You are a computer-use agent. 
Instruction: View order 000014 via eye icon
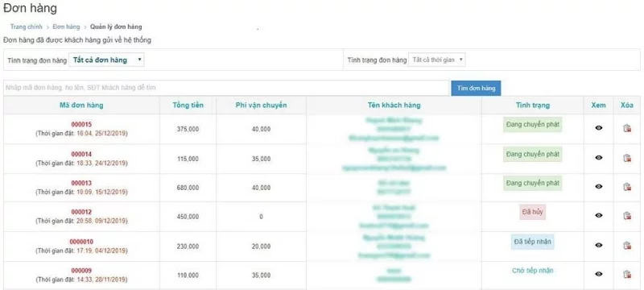[x=598, y=158]
